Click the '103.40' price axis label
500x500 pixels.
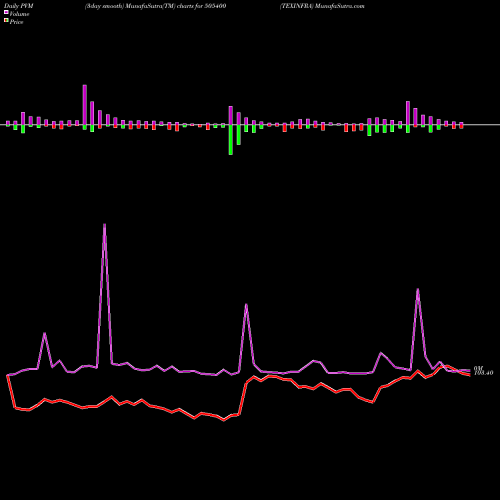pos(483,373)
